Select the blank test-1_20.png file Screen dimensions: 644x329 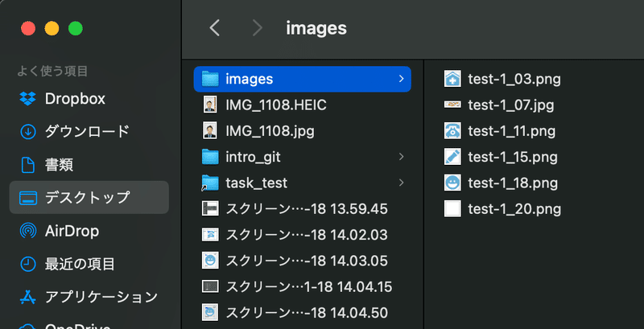[502, 209]
